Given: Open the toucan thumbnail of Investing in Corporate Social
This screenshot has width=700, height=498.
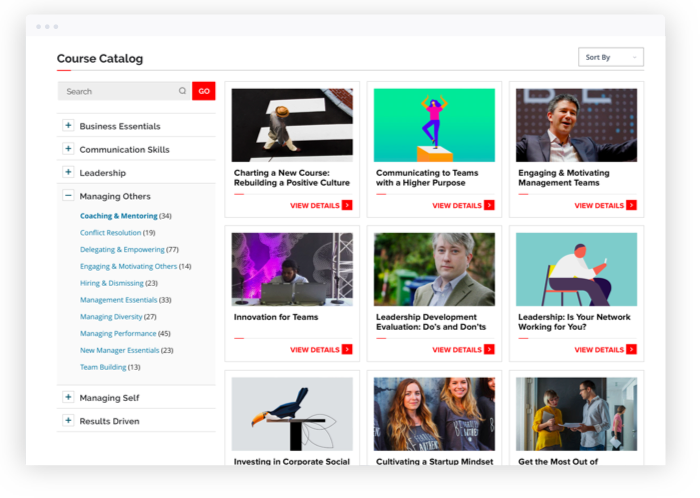Looking at the screenshot, I should [292, 414].
